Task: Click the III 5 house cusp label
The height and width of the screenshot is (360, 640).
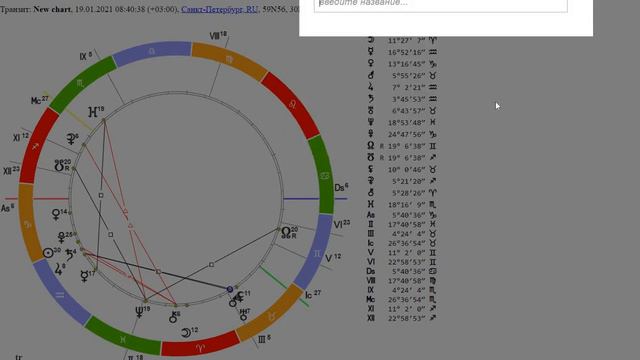Action: pos(264,339)
